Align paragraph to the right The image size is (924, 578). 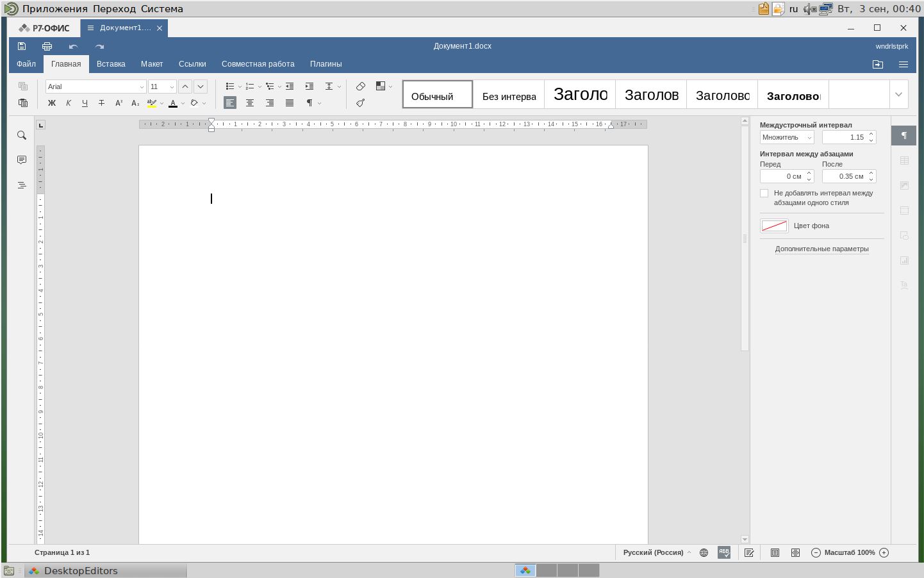[270, 103]
